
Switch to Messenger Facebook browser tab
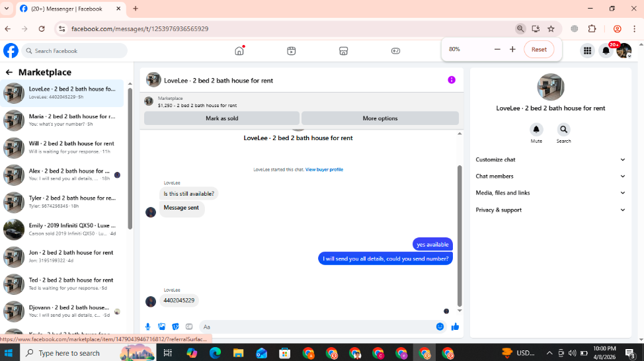[x=71, y=9]
